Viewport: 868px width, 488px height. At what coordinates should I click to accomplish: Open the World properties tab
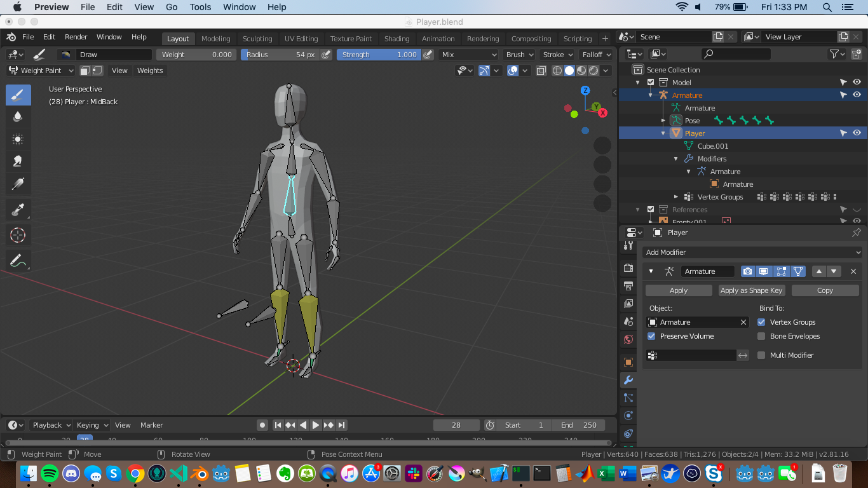click(628, 339)
